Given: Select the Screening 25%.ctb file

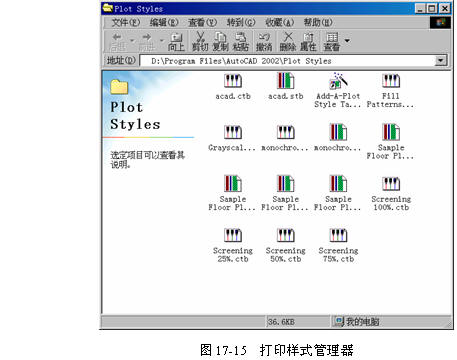Looking at the screenshot, I should (233, 245).
